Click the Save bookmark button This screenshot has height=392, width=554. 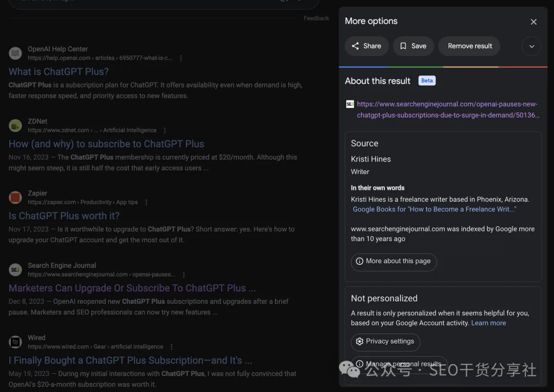tap(413, 46)
